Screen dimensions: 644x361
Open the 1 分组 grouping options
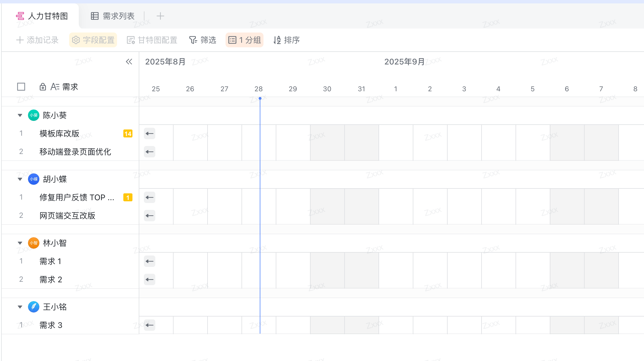245,40
